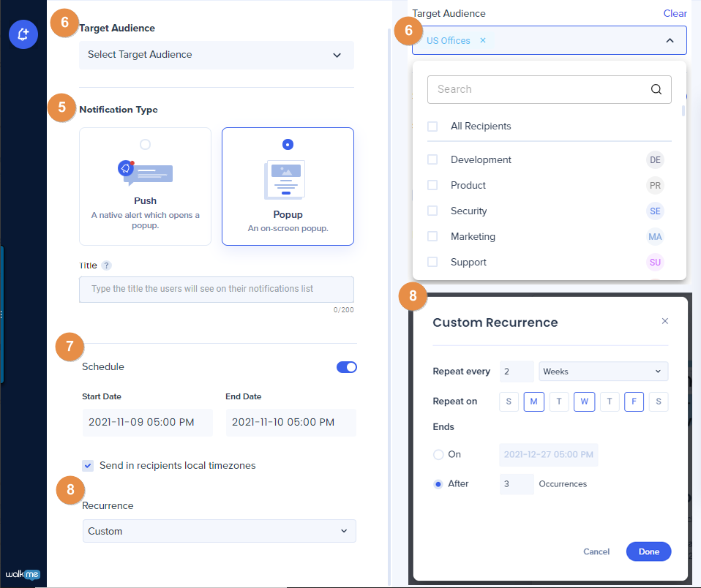Image resolution: width=701 pixels, height=588 pixels.
Task: Collapse the US Offices audience dropdown
Action: 670,41
